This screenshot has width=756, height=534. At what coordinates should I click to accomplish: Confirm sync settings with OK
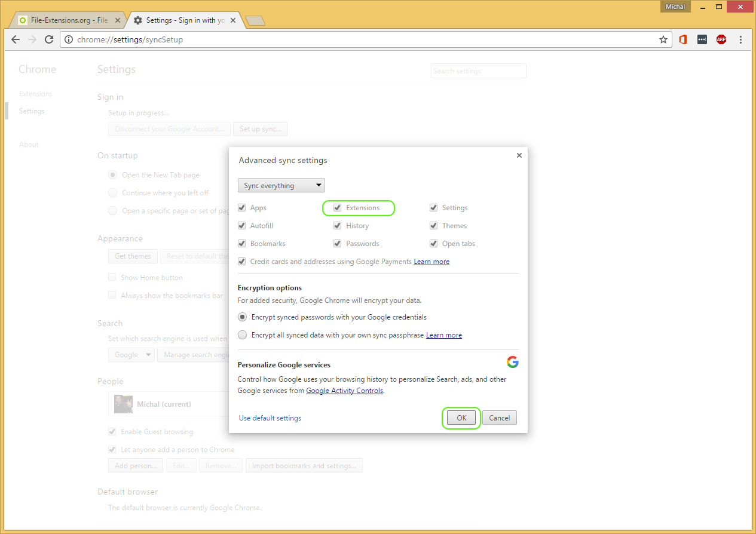[x=461, y=418]
